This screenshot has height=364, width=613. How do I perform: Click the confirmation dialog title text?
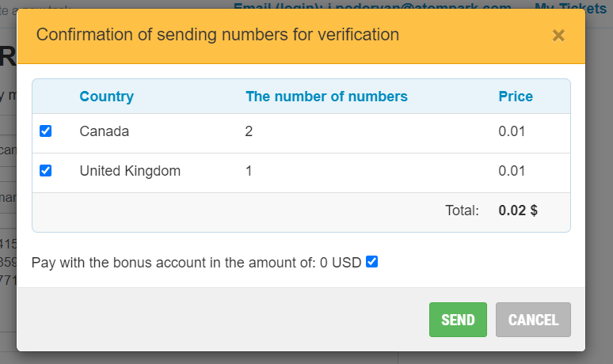pos(218,35)
